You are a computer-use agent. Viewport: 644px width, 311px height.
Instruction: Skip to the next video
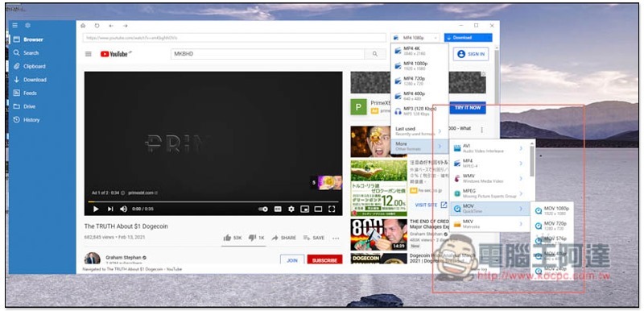click(110, 209)
